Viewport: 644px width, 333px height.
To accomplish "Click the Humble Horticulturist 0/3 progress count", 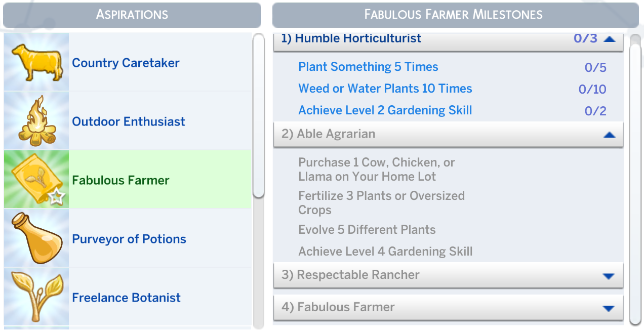I will (x=585, y=38).
